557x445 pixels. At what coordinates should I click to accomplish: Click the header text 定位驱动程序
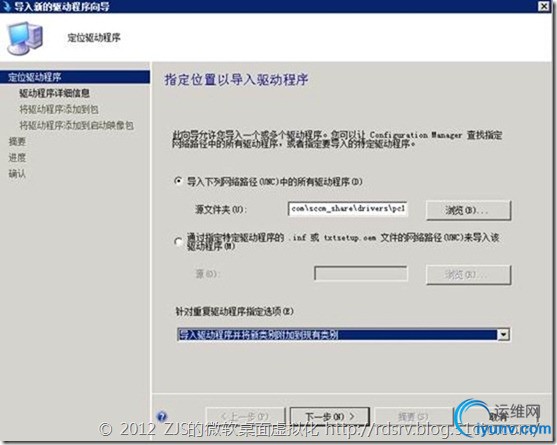[x=94, y=37]
